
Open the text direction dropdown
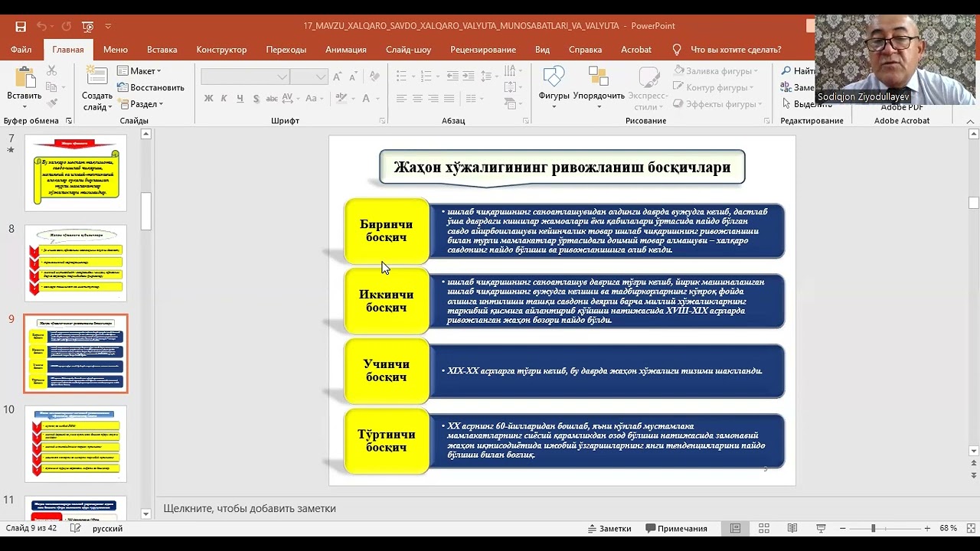pos(511,72)
